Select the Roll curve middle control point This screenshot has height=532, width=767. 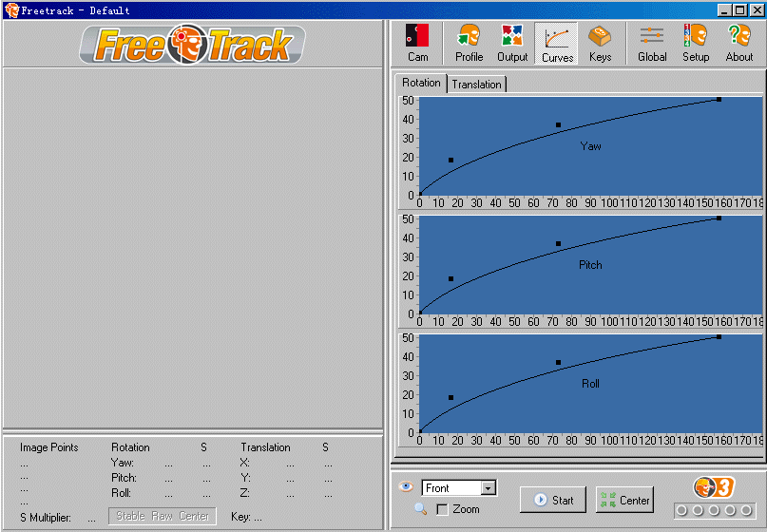click(x=558, y=362)
